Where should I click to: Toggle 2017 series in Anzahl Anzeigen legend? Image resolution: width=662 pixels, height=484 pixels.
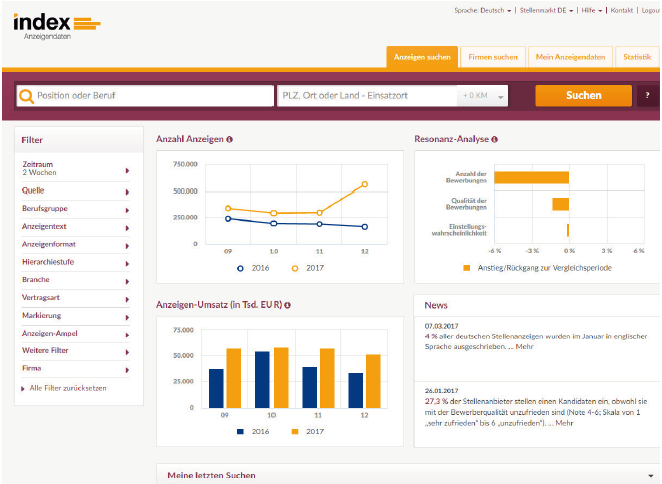tap(305, 268)
